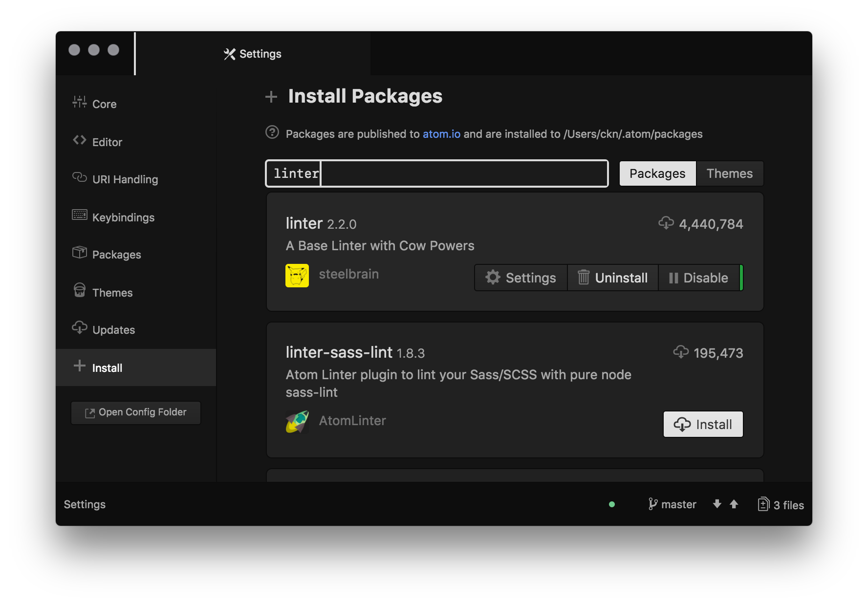Image resolution: width=868 pixels, height=604 pixels.
Task: Click the question mark help icon
Action: coord(272,132)
